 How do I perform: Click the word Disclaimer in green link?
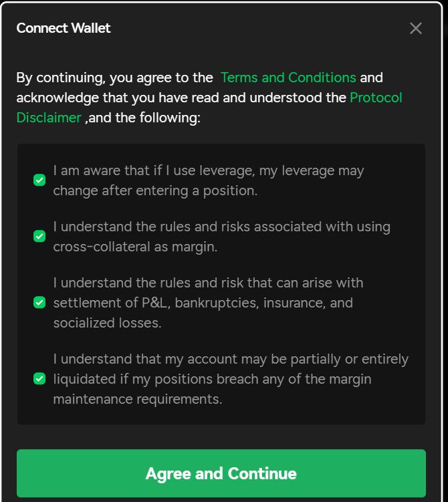click(49, 118)
